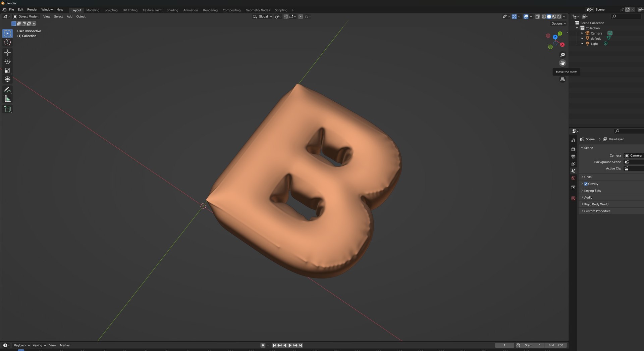Image resolution: width=644 pixels, height=351 pixels.
Task: Open the viewport Select menu
Action: point(58,16)
